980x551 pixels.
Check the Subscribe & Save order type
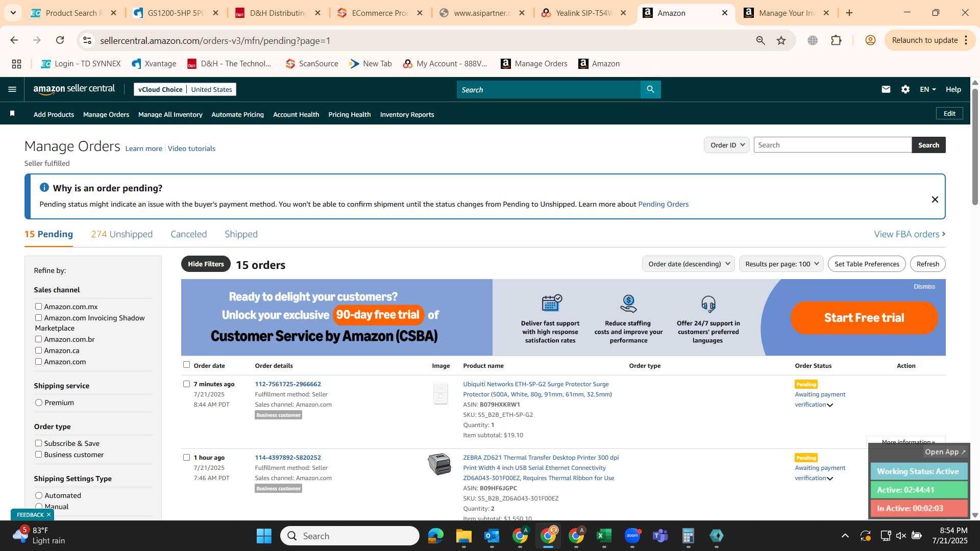[x=38, y=443]
